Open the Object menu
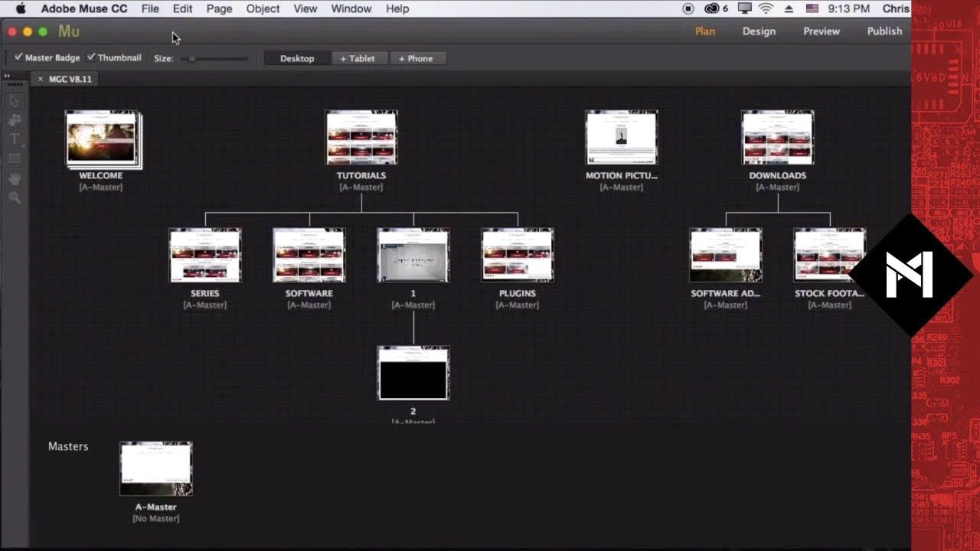 point(263,9)
